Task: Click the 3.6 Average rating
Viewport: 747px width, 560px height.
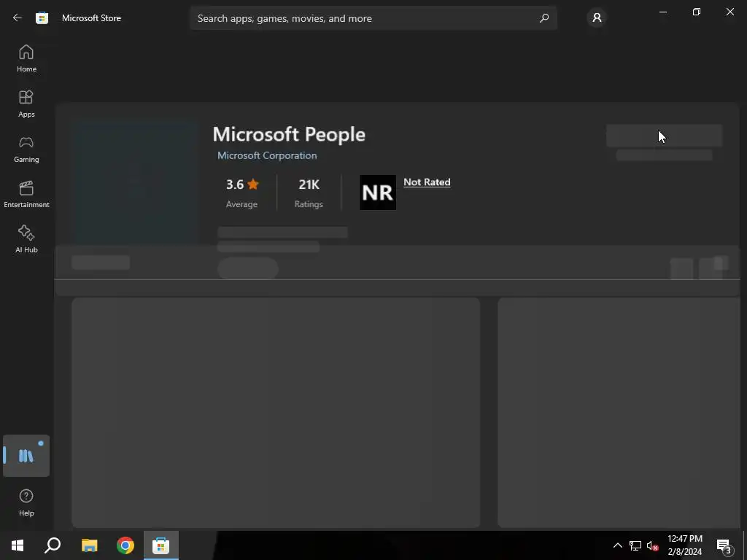Action: pyautogui.click(x=241, y=192)
